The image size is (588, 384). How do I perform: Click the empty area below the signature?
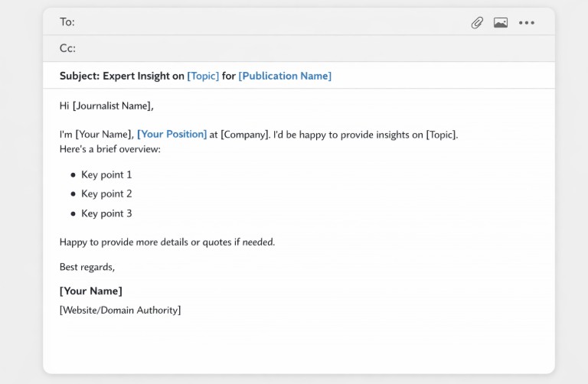coord(299,344)
